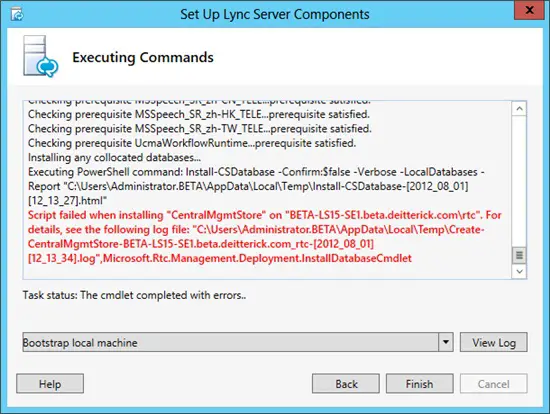Open the Bootstrap local machine dropdown arrow

(x=445, y=342)
